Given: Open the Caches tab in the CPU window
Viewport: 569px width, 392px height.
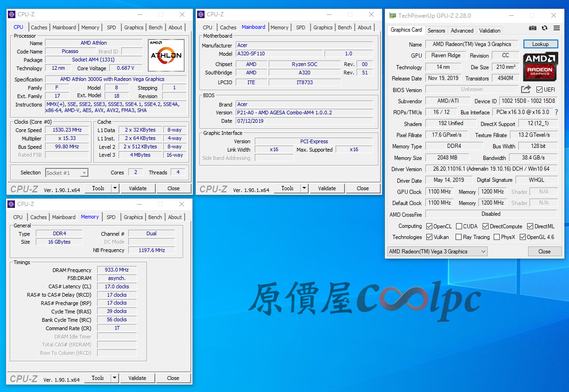Looking at the screenshot, I should point(39,27).
